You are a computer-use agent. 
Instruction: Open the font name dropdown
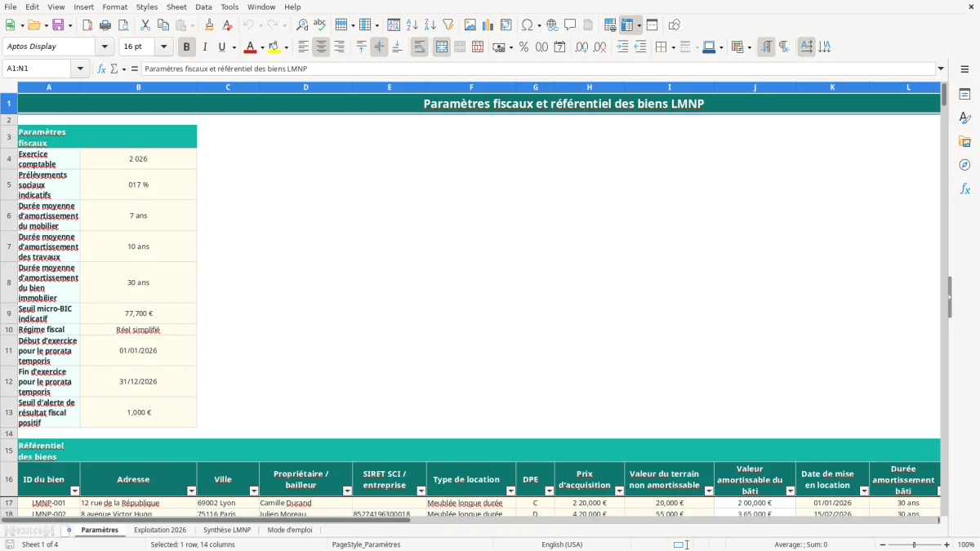(x=104, y=47)
